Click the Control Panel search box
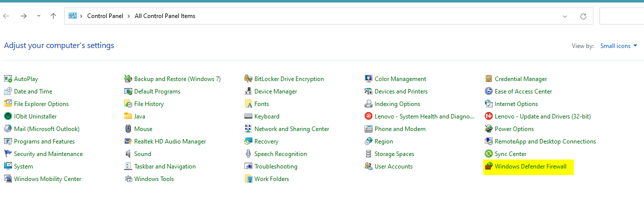Viewport: 644px width, 221px height. [621, 16]
